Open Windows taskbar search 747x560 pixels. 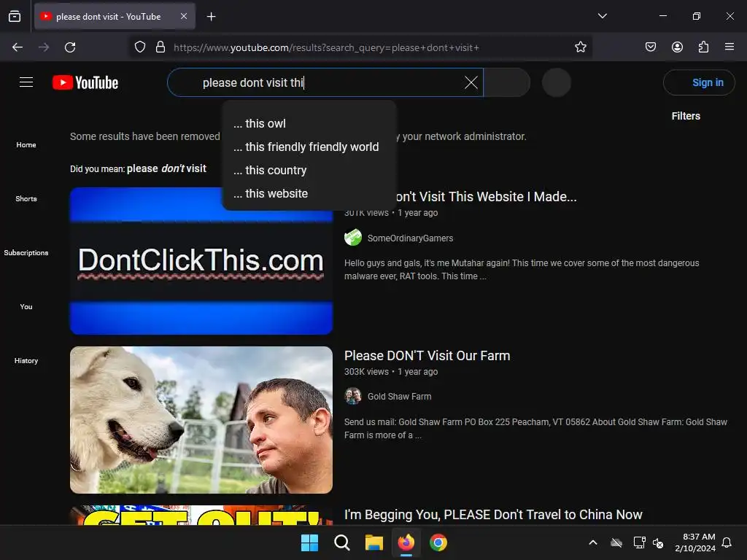342,542
